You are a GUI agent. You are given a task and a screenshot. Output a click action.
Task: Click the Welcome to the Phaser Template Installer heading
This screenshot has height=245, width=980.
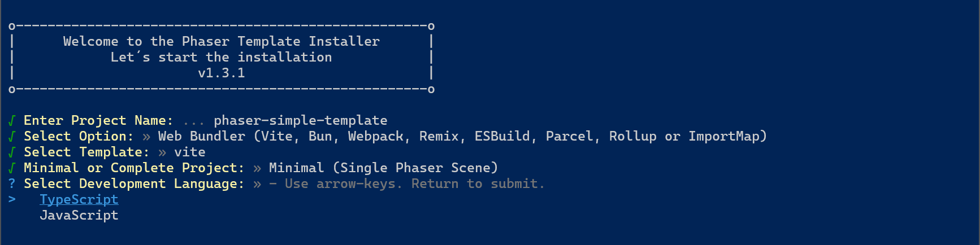coord(221,41)
